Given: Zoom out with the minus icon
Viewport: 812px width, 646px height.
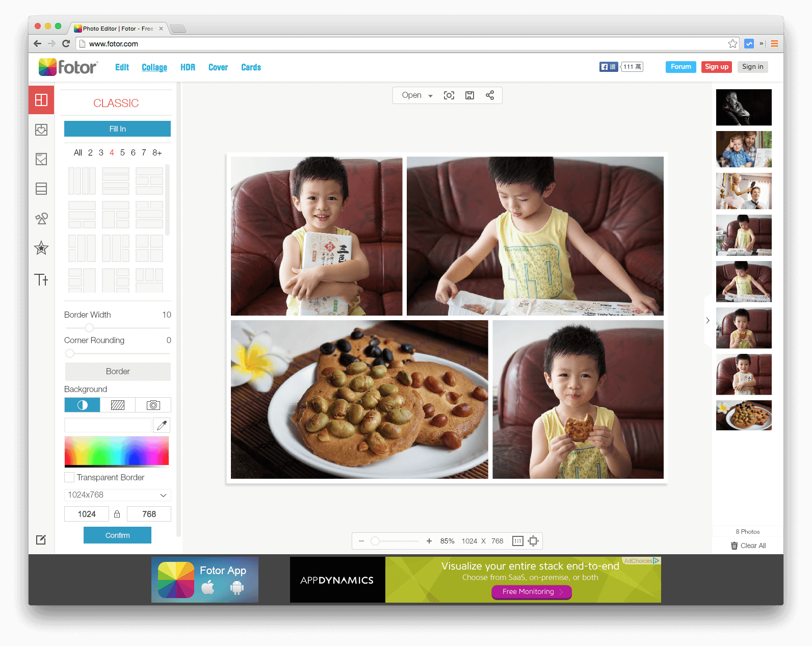Looking at the screenshot, I should click(361, 541).
